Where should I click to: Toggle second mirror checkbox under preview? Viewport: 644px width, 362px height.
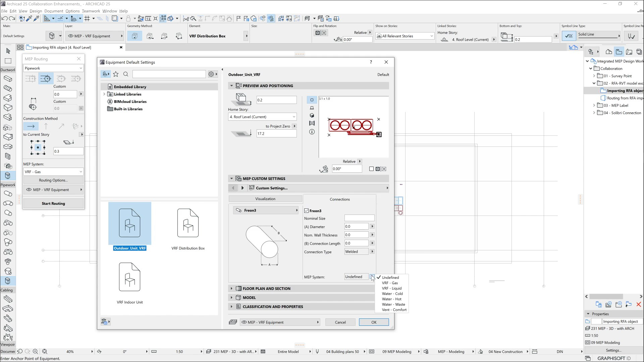[378, 169]
